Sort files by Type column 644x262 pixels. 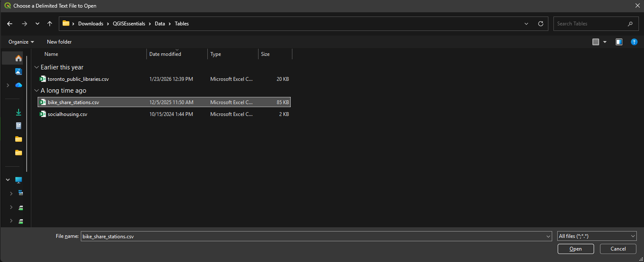tap(216, 54)
